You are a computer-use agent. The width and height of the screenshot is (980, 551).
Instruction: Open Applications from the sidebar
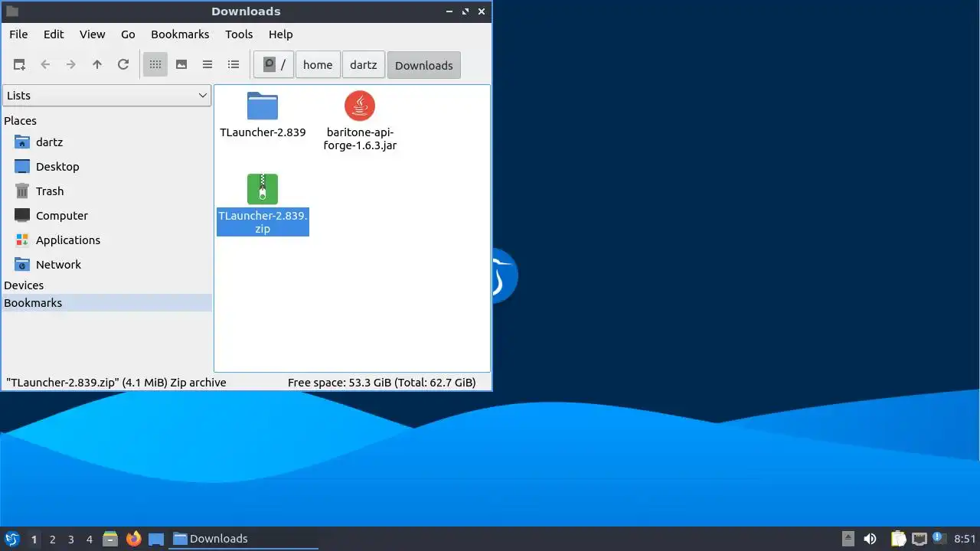click(107, 240)
